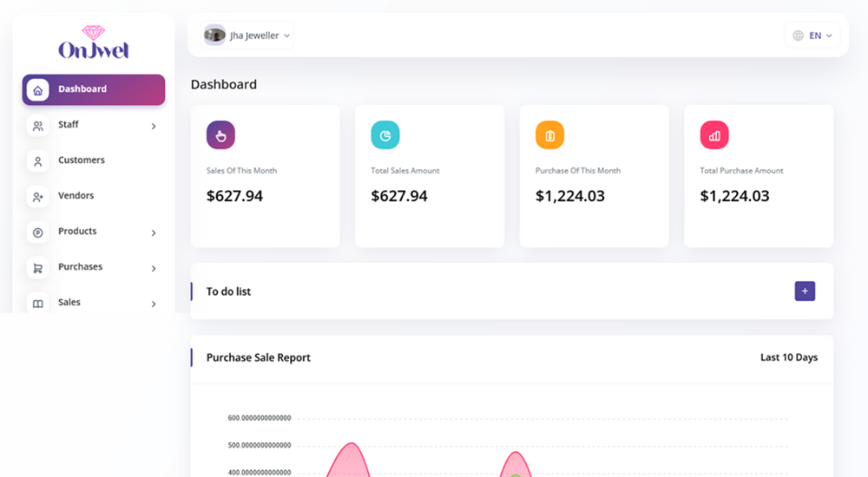This screenshot has width=868, height=477.
Task: Click the Vendors add-user icon
Action: (x=37, y=197)
